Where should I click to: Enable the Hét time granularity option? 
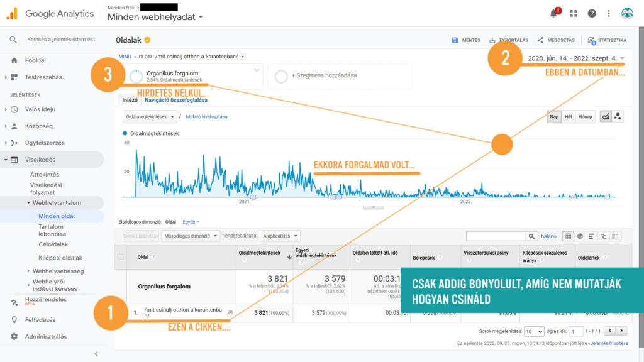click(569, 116)
